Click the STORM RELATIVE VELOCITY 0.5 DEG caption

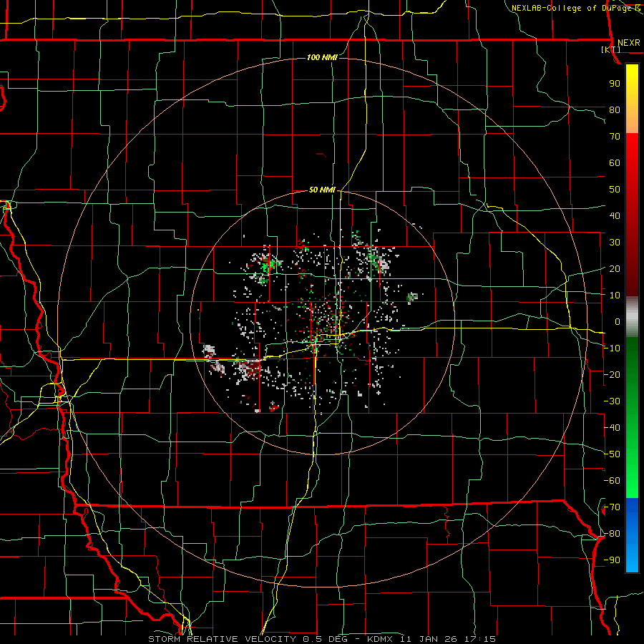[x=248, y=639]
